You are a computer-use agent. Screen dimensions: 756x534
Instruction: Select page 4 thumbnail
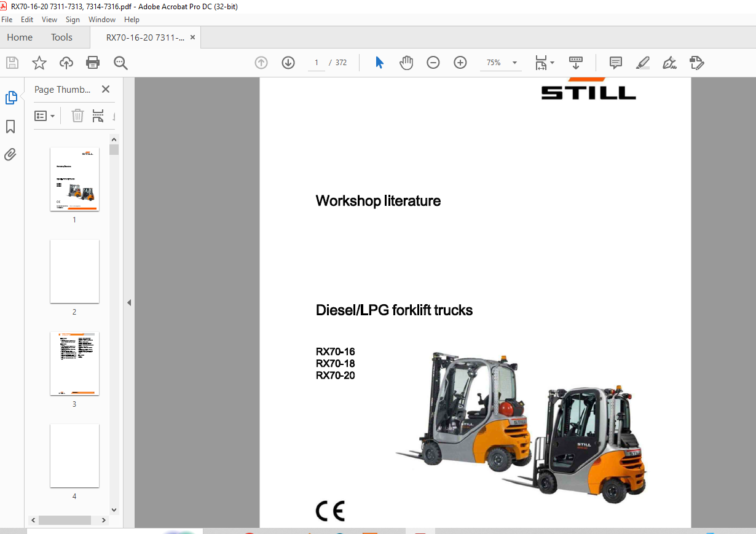(74, 455)
